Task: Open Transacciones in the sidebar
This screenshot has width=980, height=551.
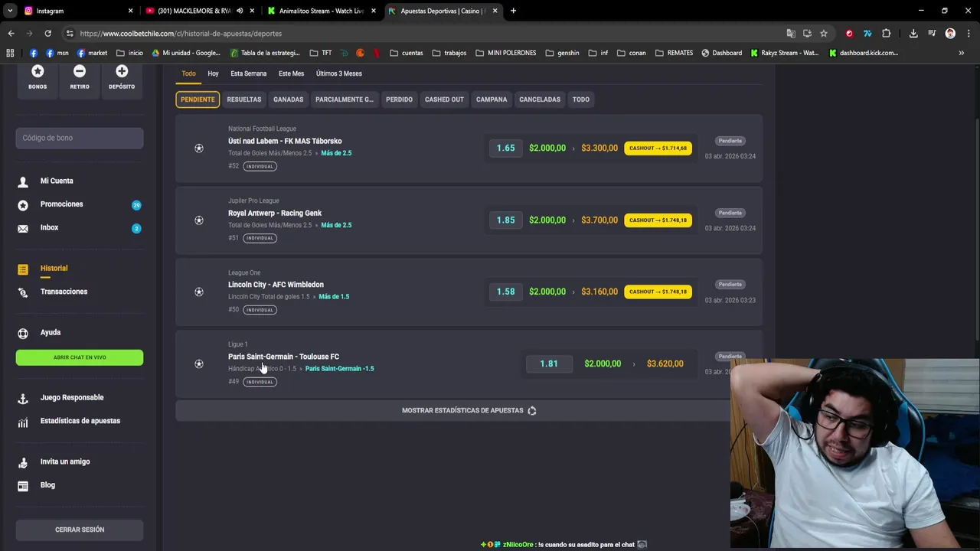Action: (64, 292)
